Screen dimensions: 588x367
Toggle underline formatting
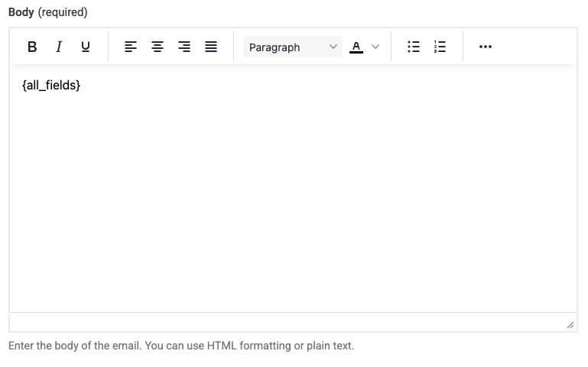(x=85, y=47)
